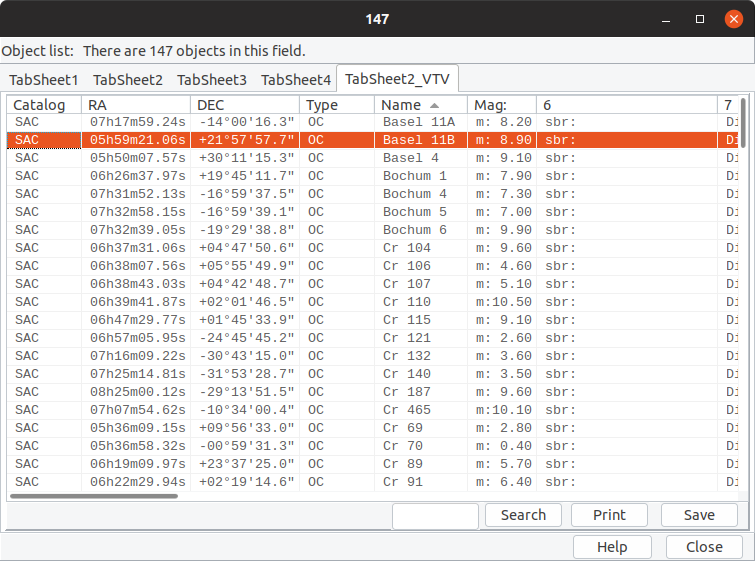Switch to the TabSheet1 tab

pyautogui.click(x=43, y=79)
